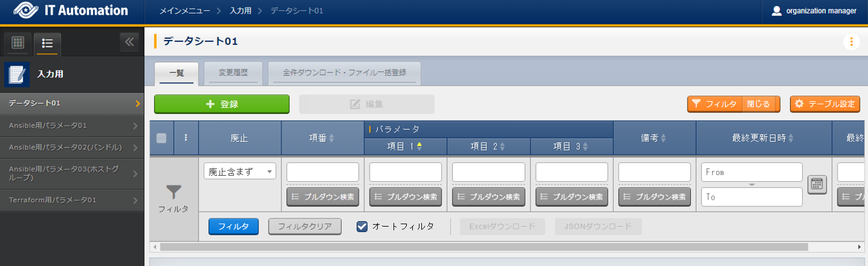Image resolution: width=868 pixels, height=266 pixels.
Task: Click the orange フィルタ button
Action: [x=715, y=104]
